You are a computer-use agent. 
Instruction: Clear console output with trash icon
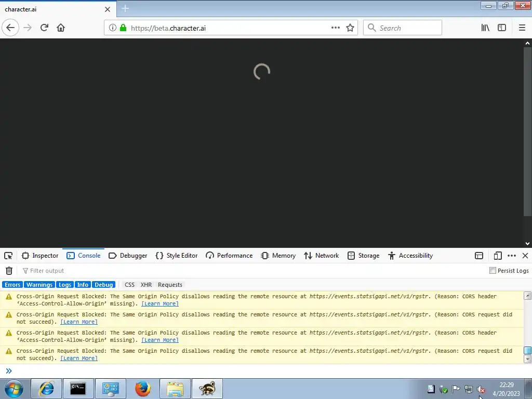(9, 271)
